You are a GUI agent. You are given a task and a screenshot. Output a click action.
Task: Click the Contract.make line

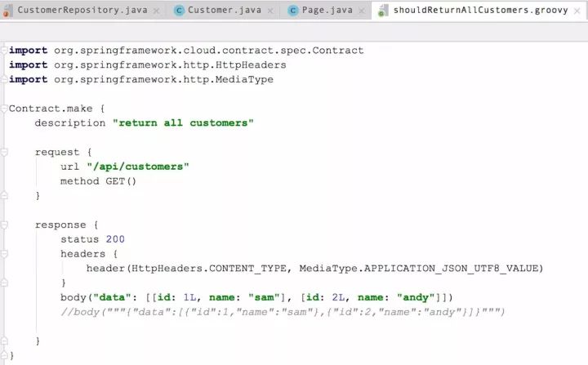coord(56,109)
